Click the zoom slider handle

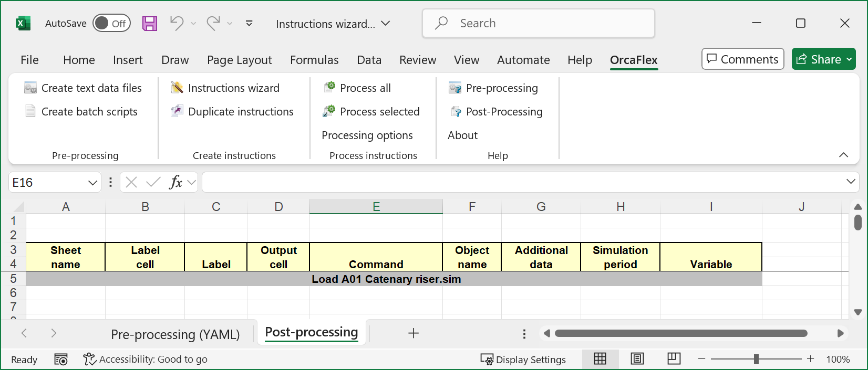click(756, 359)
